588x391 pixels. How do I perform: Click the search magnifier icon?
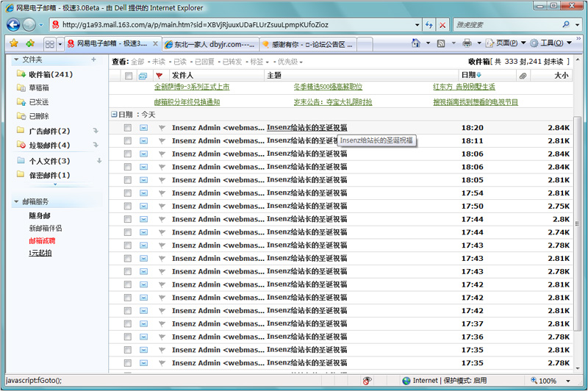(x=566, y=25)
